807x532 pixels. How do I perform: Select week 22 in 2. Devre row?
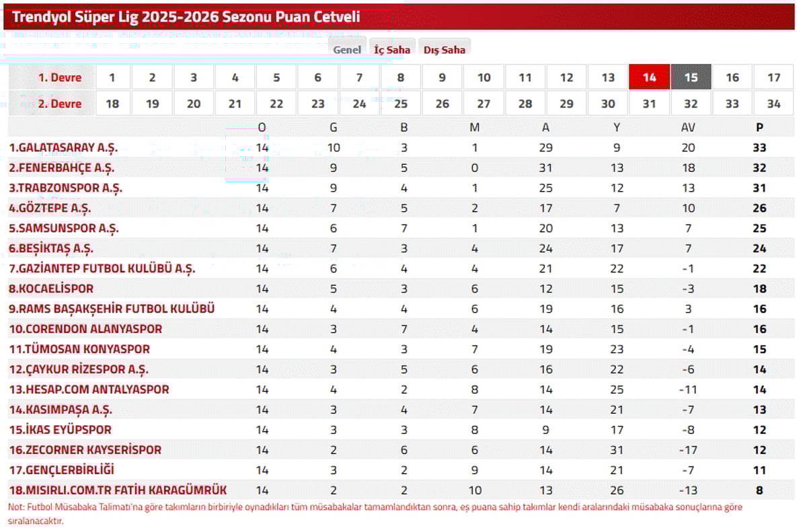coord(276,104)
